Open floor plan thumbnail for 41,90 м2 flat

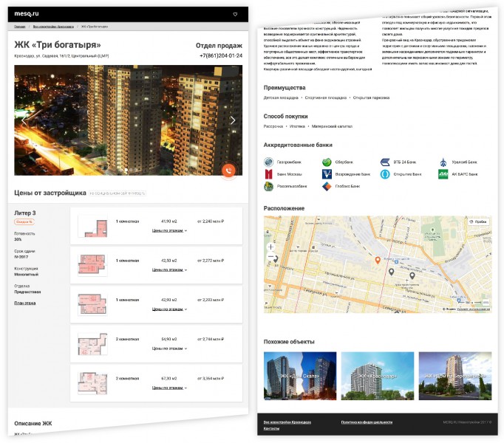tap(92, 226)
